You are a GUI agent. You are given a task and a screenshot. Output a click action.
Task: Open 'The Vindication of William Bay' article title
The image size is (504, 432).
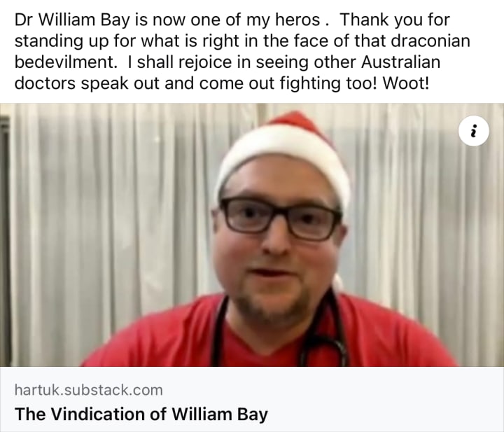[x=141, y=414]
